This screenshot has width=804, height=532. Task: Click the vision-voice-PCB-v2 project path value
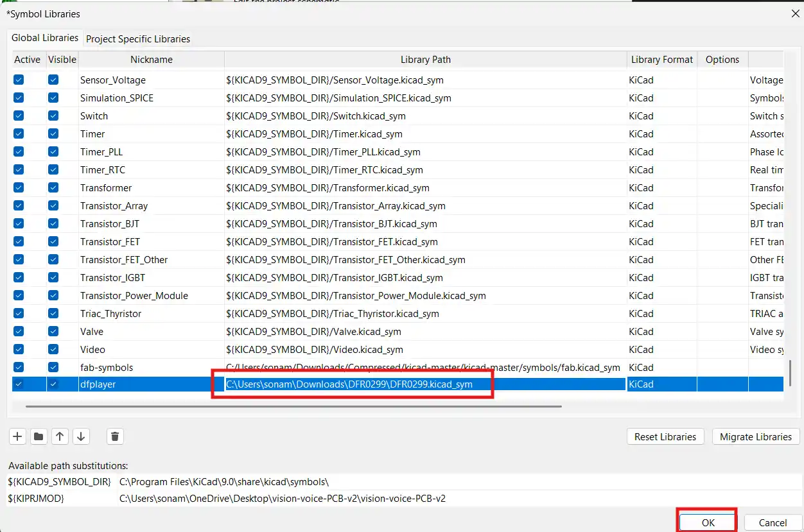tap(283, 499)
